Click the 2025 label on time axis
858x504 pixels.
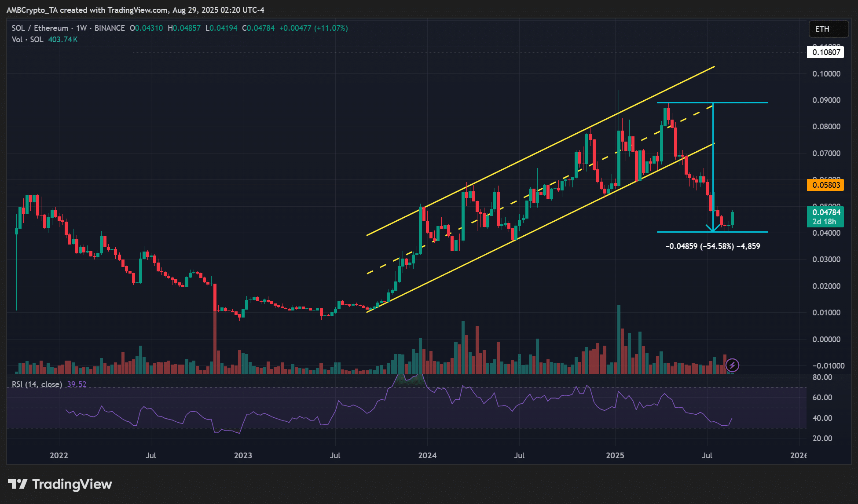(615, 455)
